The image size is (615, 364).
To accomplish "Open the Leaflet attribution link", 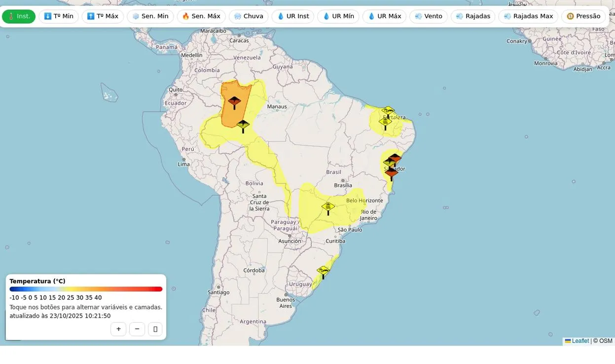I will point(580,341).
